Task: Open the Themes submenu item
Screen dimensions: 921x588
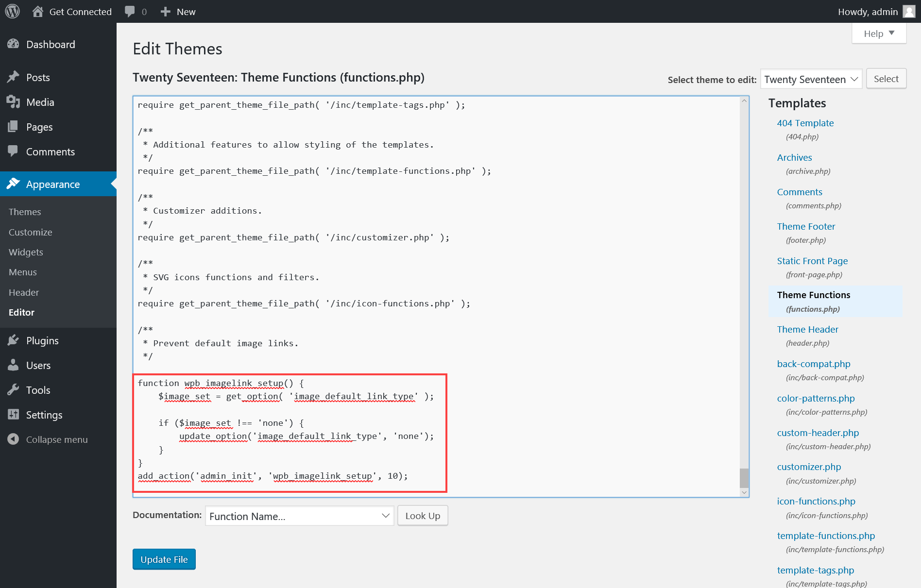Action: pyautogui.click(x=25, y=212)
